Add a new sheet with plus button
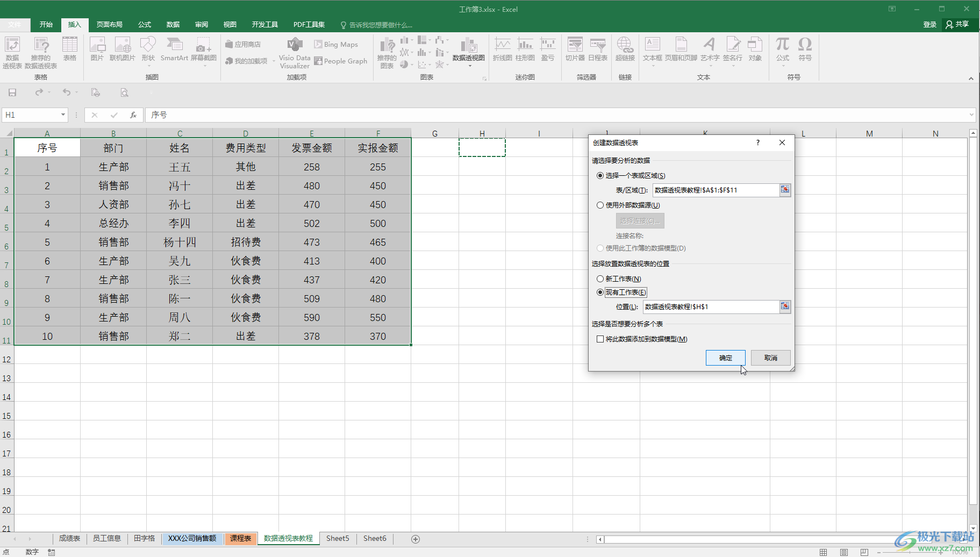Viewport: 980px width, 557px height. (x=416, y=539)
